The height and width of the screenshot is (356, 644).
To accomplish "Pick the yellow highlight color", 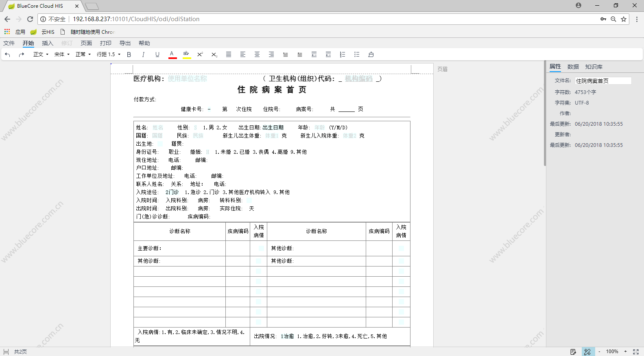I will coord(186,55).
